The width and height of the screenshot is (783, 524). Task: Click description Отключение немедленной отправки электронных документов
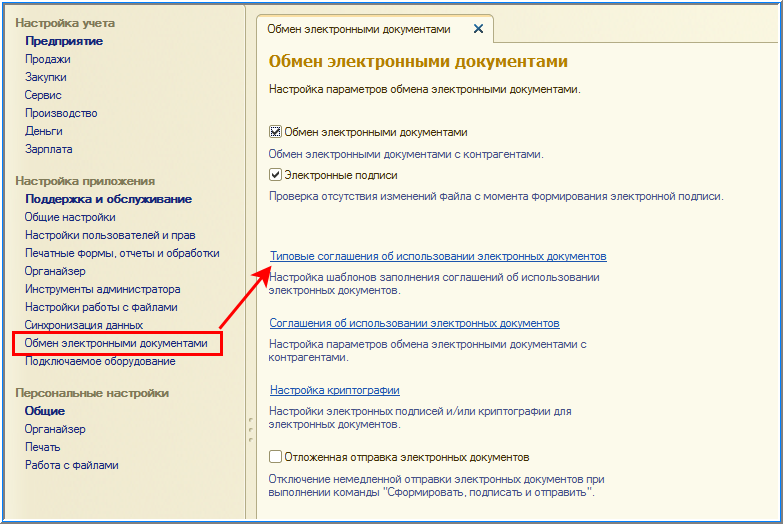tap(436, 486)
